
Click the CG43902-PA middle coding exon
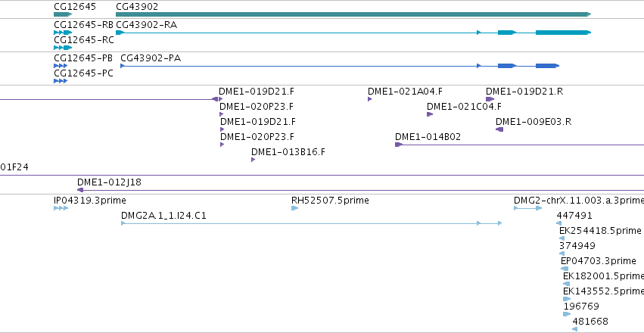[507, 66]
